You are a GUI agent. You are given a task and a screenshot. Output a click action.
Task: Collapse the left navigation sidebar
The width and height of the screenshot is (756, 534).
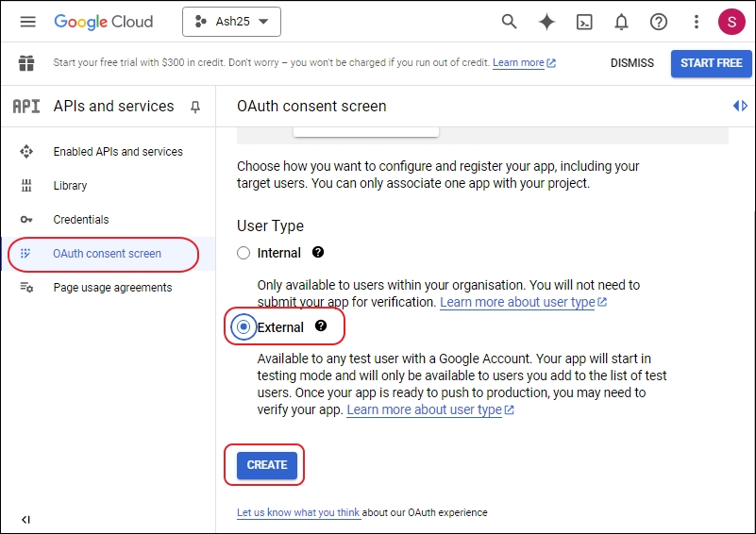tap(25, 519)
